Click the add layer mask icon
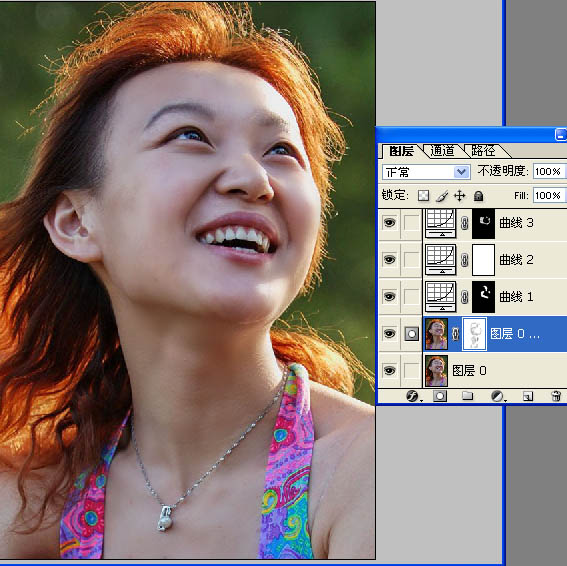 [x=440, y=396]
